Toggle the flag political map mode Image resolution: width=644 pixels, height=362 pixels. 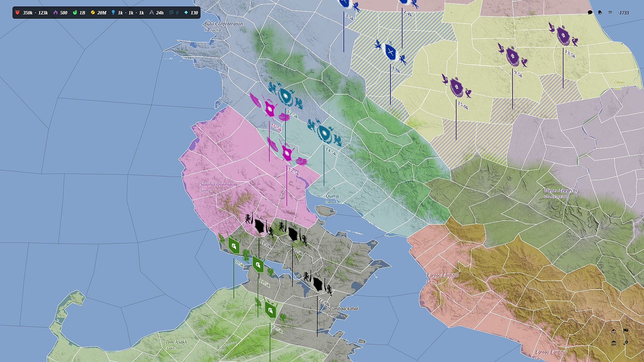626,331
